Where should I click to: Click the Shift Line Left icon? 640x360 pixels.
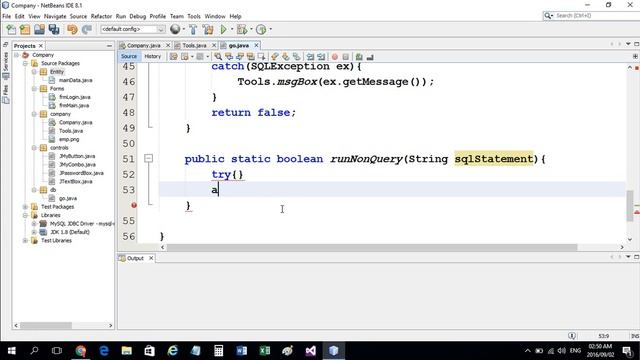[310, 57]
